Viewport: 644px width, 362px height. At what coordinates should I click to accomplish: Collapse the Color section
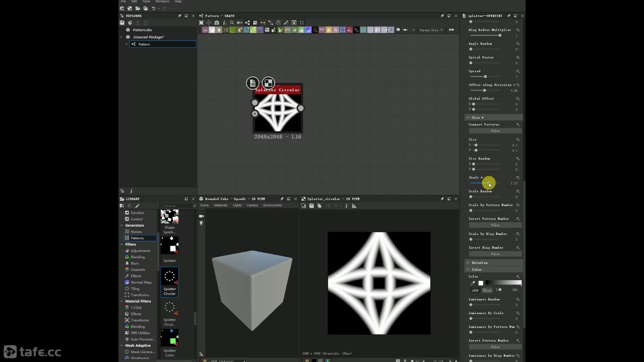pyautogui.click(x=494, y=269)
